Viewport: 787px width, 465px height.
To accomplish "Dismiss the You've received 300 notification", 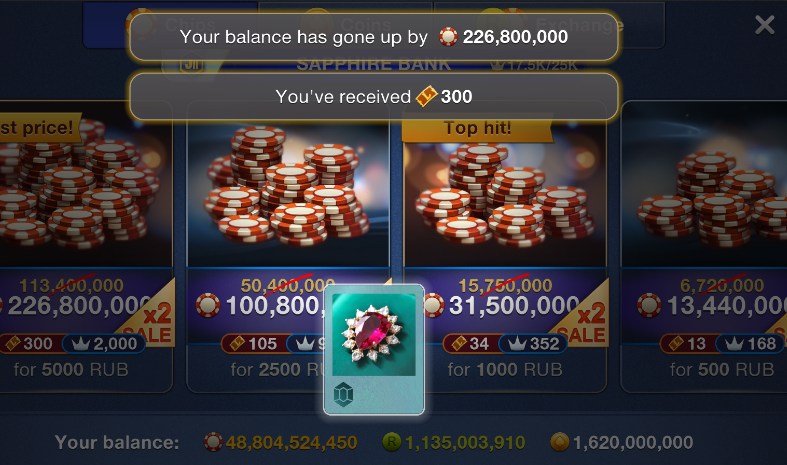I will point(374,96).
